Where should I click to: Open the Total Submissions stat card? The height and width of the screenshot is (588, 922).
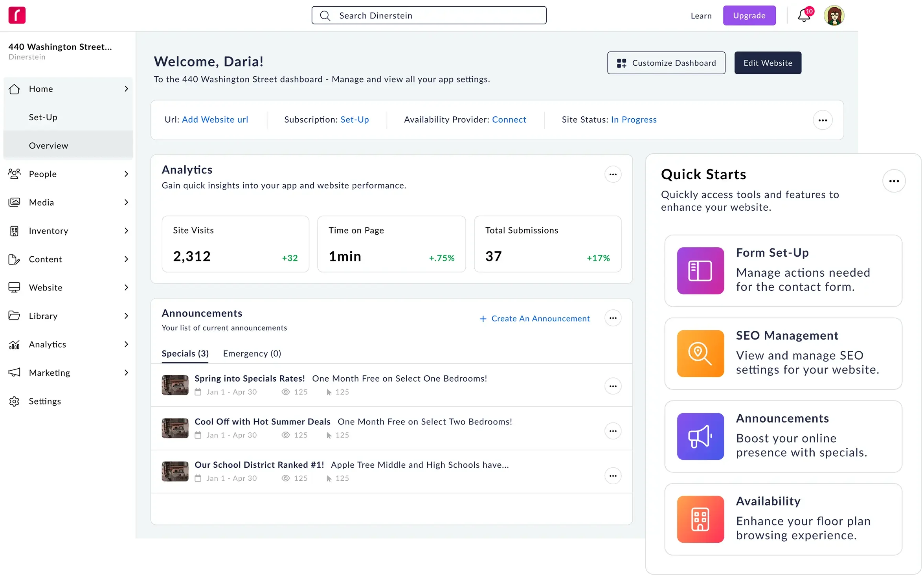pos(547,244)
